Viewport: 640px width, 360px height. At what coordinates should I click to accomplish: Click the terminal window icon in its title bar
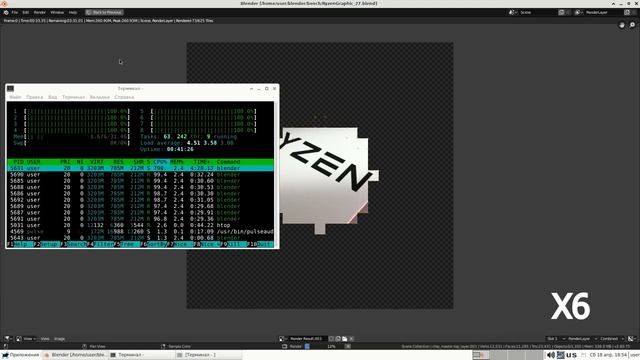[x=11, y=89]
